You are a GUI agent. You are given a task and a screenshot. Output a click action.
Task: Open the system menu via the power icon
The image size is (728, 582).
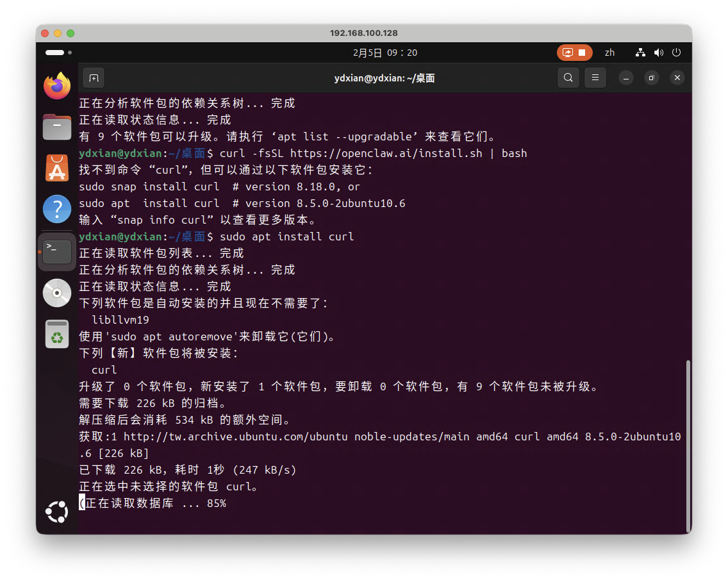[677, 53]
